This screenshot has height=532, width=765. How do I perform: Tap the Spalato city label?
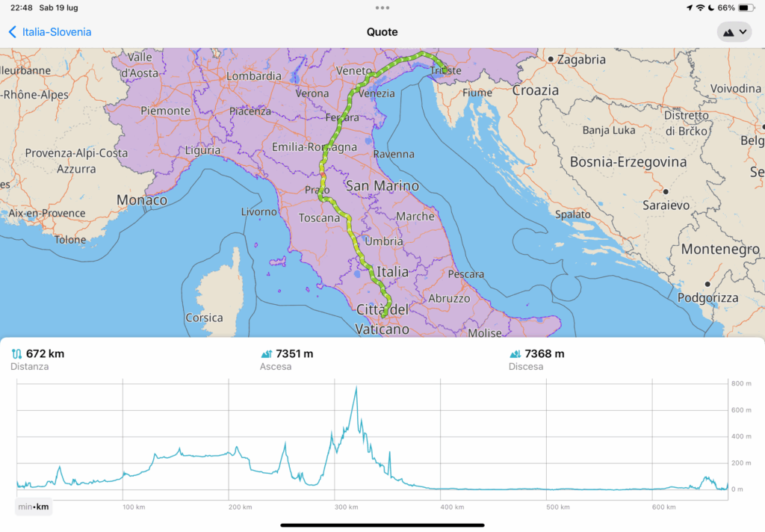click(x=573, y=214)
